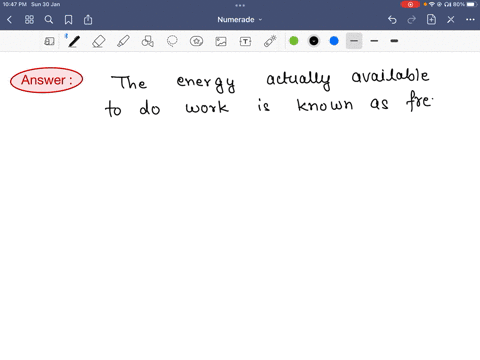Select the Text box tool

pyautogui.click(x=245, y=41)
